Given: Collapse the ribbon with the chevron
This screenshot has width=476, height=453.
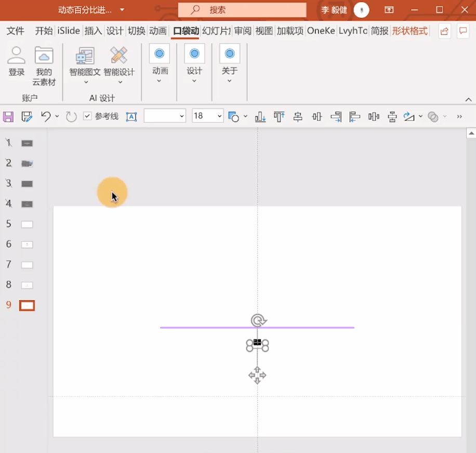Looking at the screenshot, I should [468, 100].
